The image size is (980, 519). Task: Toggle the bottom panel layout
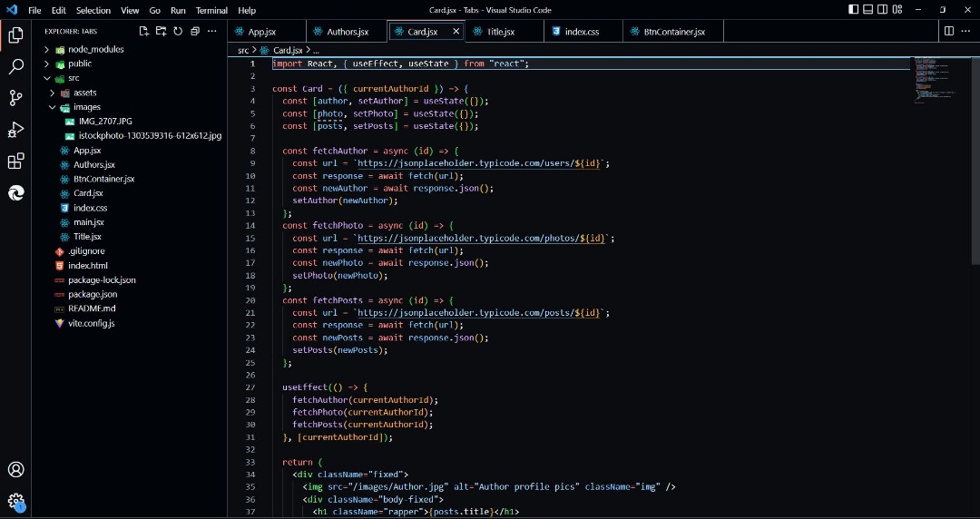tap(868, 9)
